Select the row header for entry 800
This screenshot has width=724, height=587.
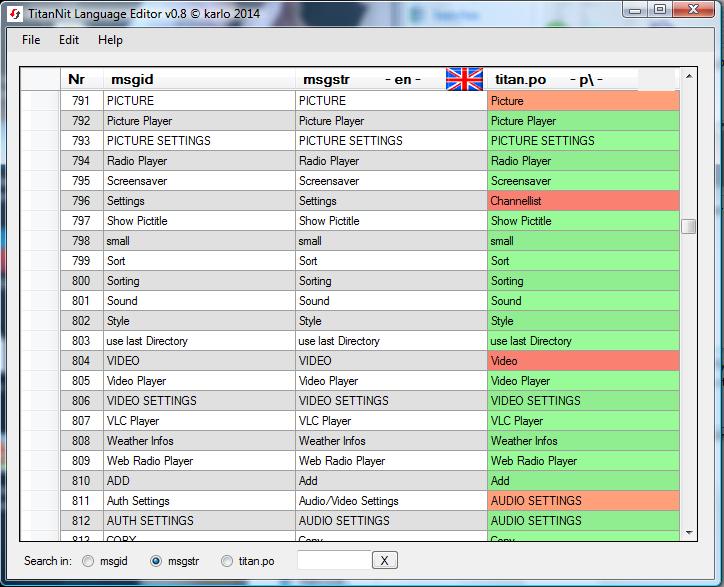(x=40, y=281)
